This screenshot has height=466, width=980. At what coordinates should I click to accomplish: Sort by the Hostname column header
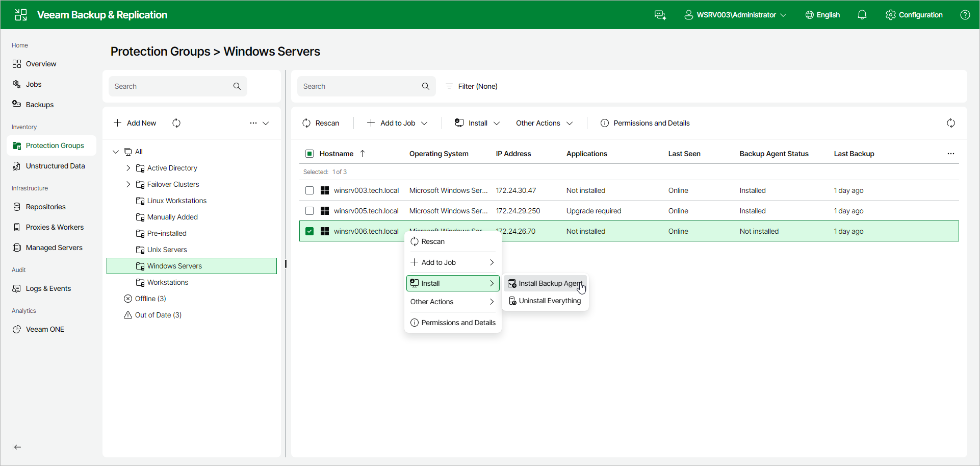(x=336, y=154)
